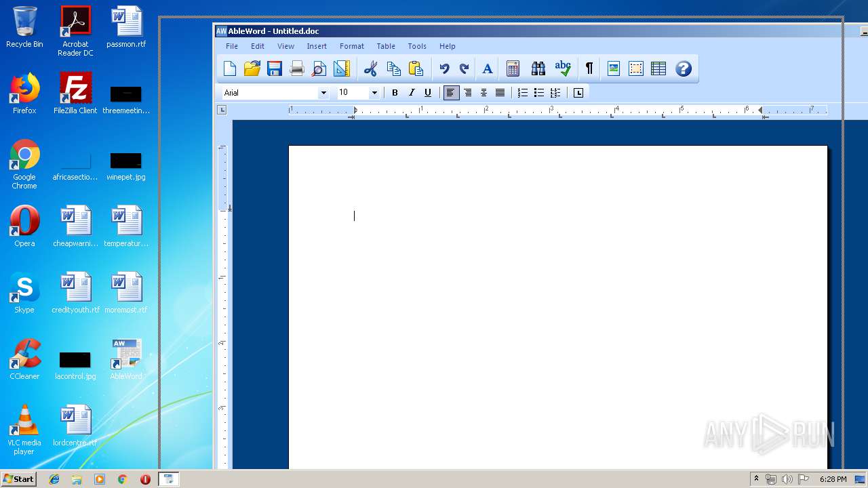Open the Table menu
This screenshot has height=488, width=868.
click(x=386, y=46)
